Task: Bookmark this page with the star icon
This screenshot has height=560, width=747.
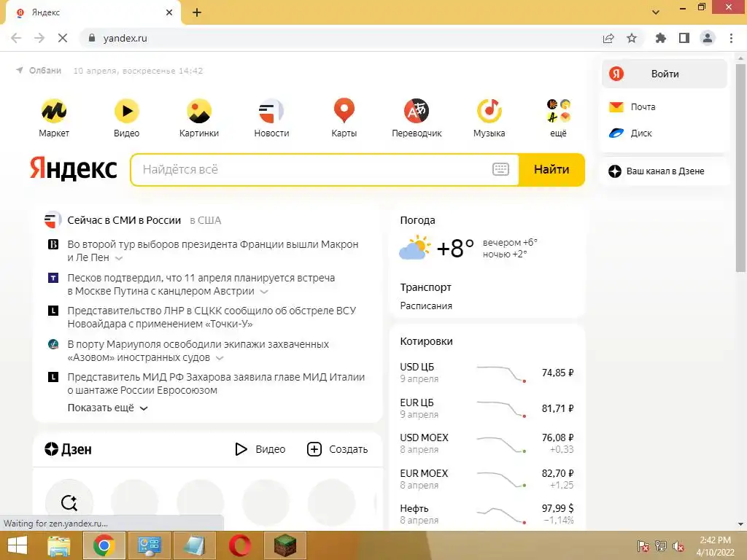Action: pyautogui.click(x=632, y=38)
